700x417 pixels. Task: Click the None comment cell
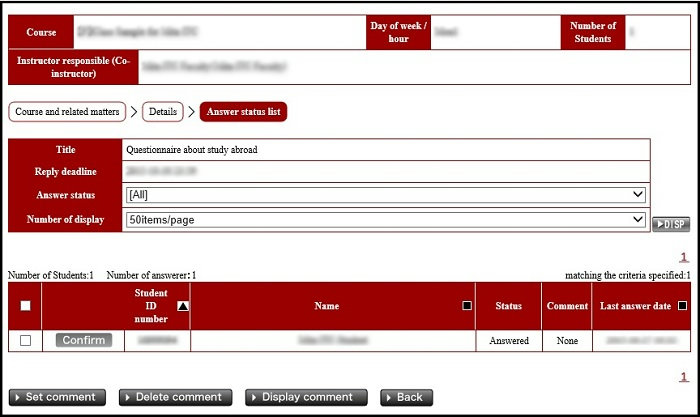pyautogui.click(x=567, y=341)
